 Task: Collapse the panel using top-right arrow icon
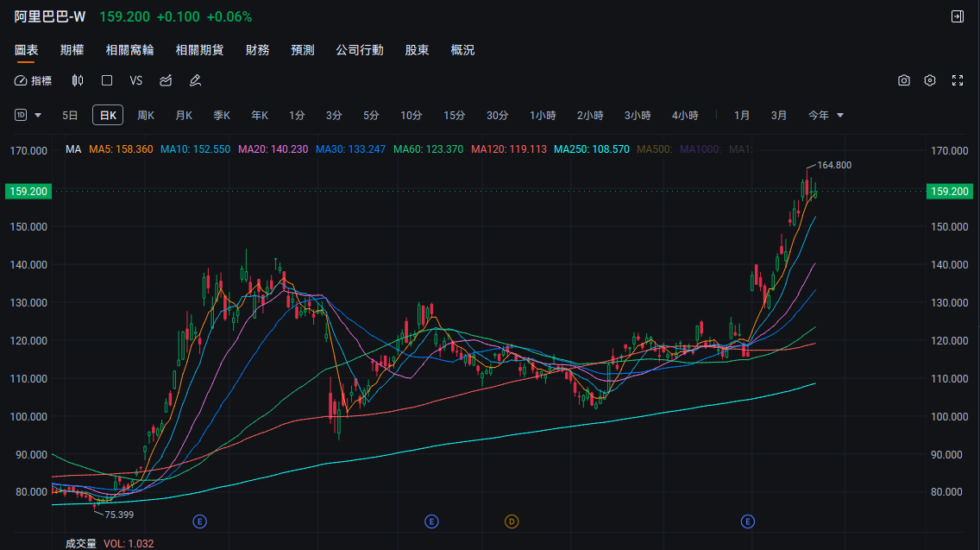[957, 16]
